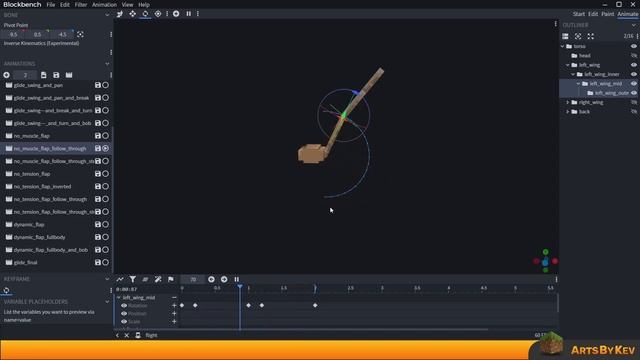Save the dynamic_flap animation
Viewport: 640px width, 360px height.
tap(98, 224)
